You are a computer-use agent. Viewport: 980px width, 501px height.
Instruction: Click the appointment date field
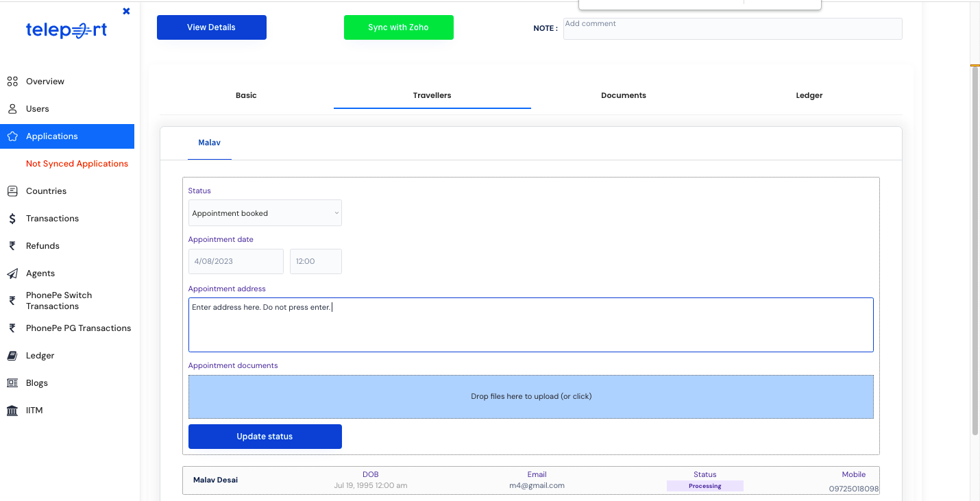[236, 261]
